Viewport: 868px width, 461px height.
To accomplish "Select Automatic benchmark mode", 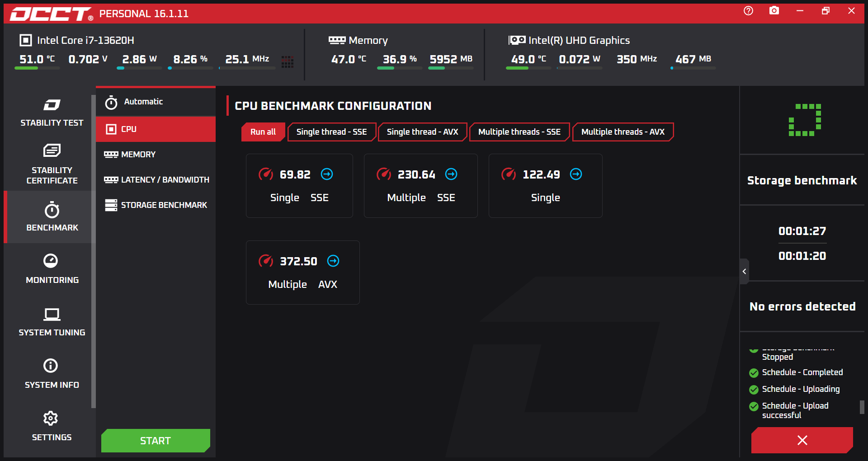I will point(156,102).
